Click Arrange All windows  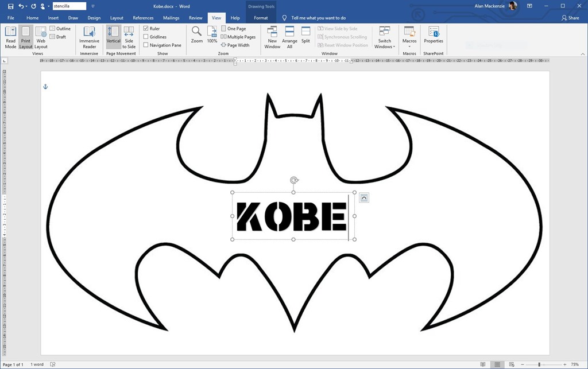point(289,37)
